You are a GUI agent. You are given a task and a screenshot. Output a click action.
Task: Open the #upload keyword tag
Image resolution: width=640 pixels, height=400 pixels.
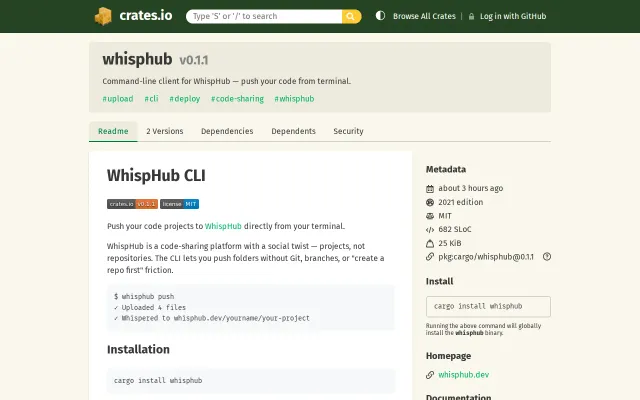[x=118, y=99]
